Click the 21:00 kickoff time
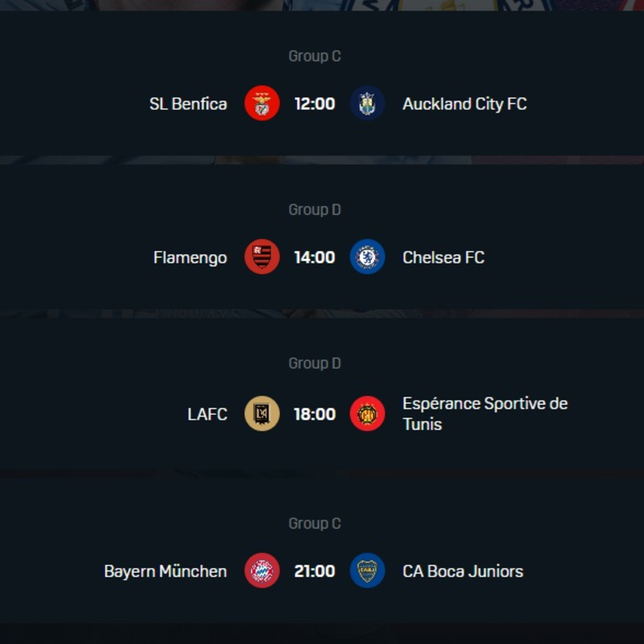 click(x=314, y=571)
